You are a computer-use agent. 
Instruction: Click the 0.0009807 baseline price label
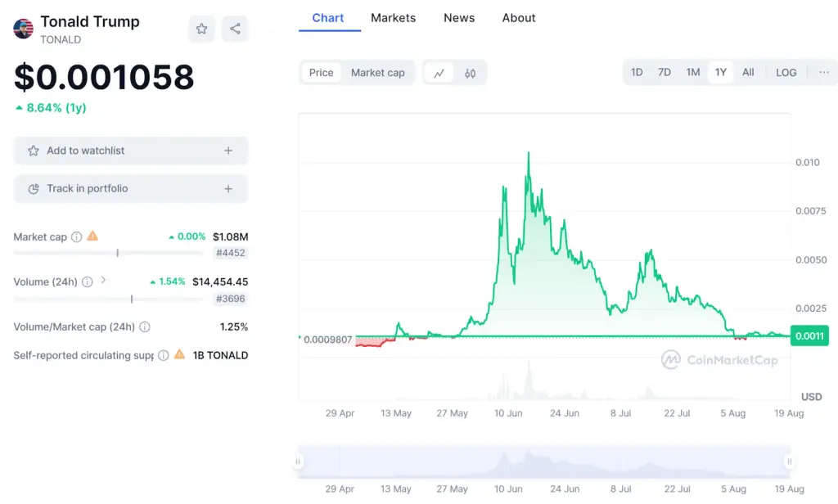(x=327, y=340)
